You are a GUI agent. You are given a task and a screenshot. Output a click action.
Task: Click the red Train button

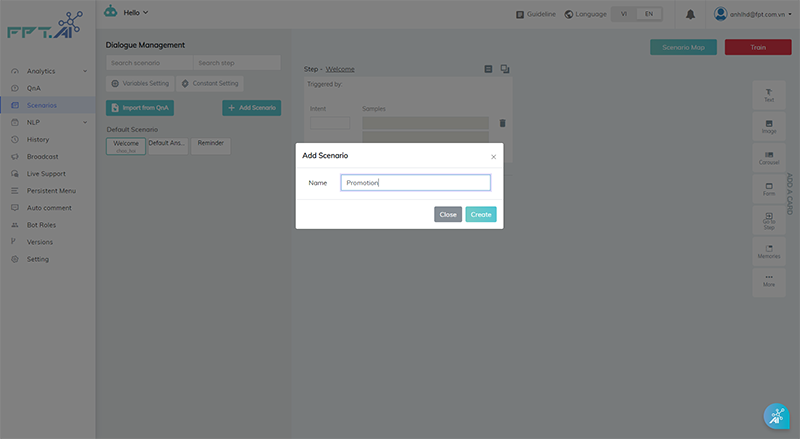click(x=758, y=47)
